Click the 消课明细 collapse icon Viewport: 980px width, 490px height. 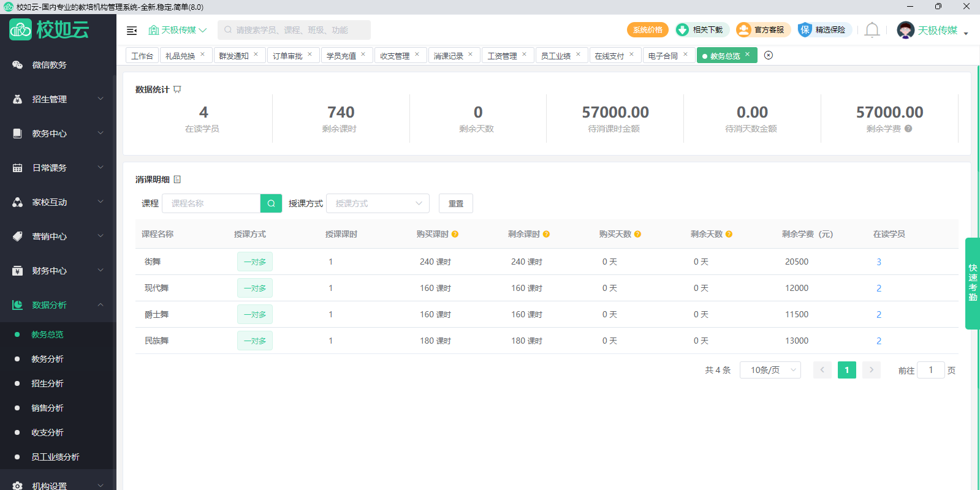(177, 179)
